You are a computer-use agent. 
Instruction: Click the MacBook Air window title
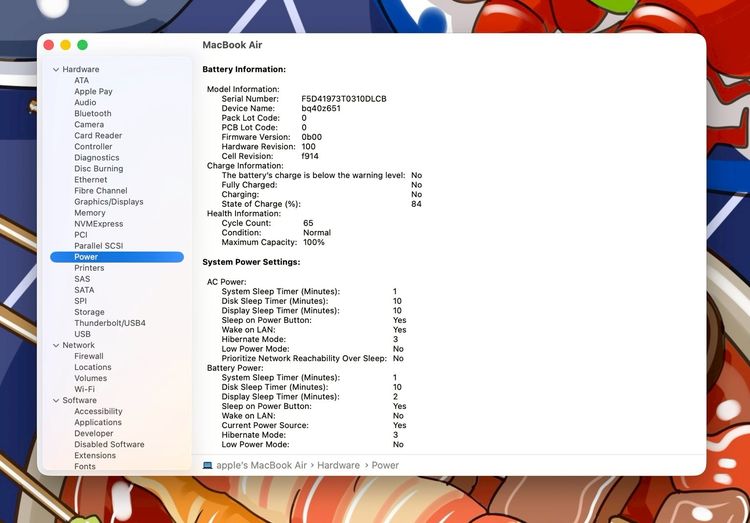coord(232,45)
